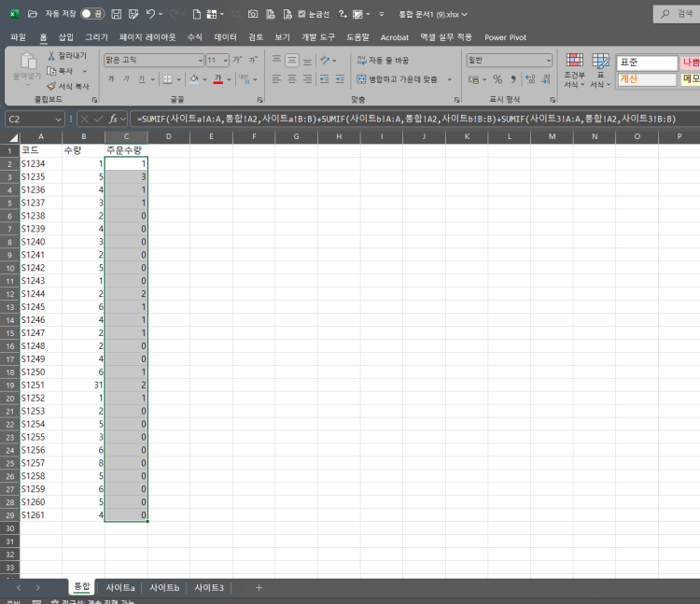Expand the Name Box dropdown arrow
Viewport: 700px width, 604px height.
click(59, 119)
